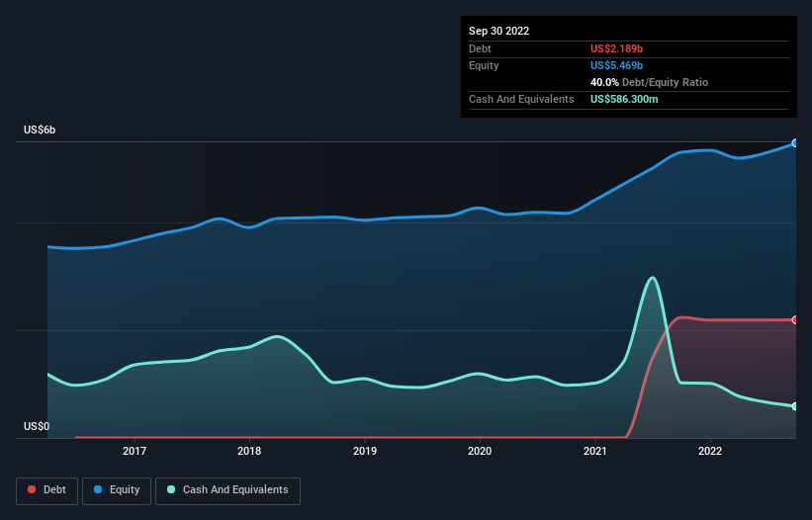812x520 pixels.
Task: Click the US$586.300m cash value
Action: (624, 99)
